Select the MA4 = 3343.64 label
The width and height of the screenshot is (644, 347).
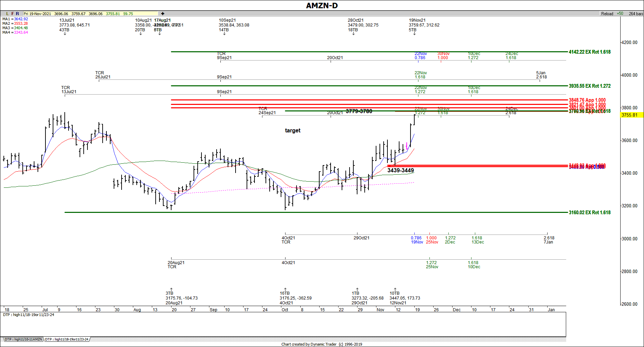tap(15, 32)
